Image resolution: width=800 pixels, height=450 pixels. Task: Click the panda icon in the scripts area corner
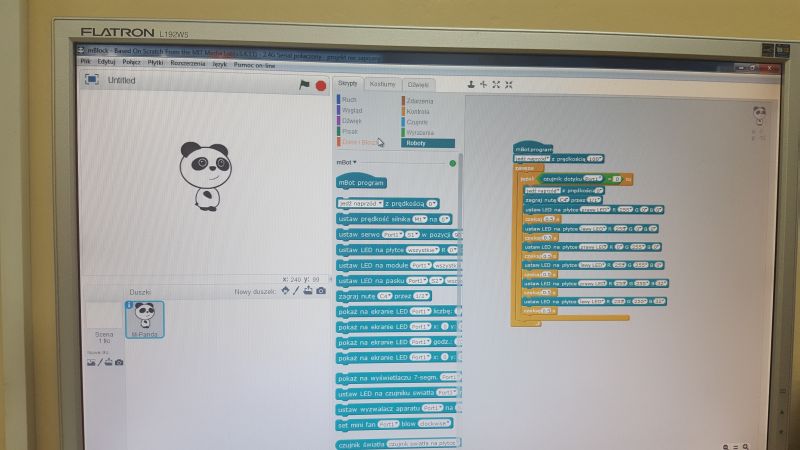pyautogui.click(x=759, y=115)
